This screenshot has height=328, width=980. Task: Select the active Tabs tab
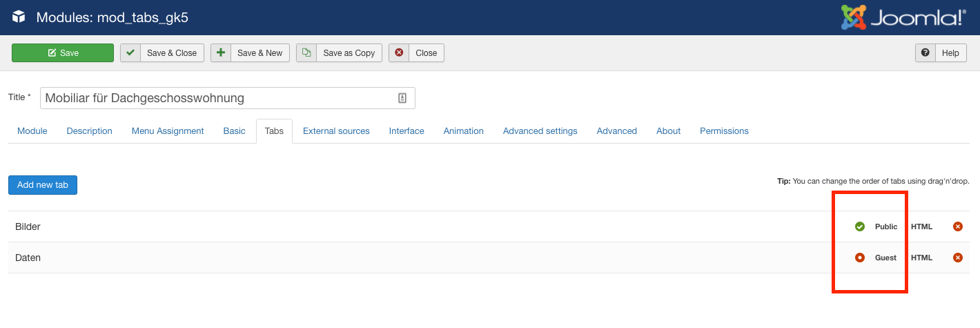274,131
